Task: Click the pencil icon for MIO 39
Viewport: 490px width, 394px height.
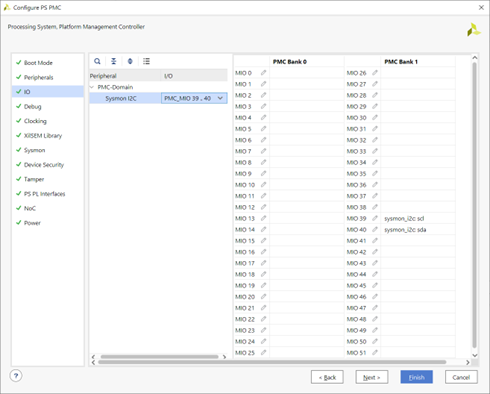Action: tap(375, 218)
